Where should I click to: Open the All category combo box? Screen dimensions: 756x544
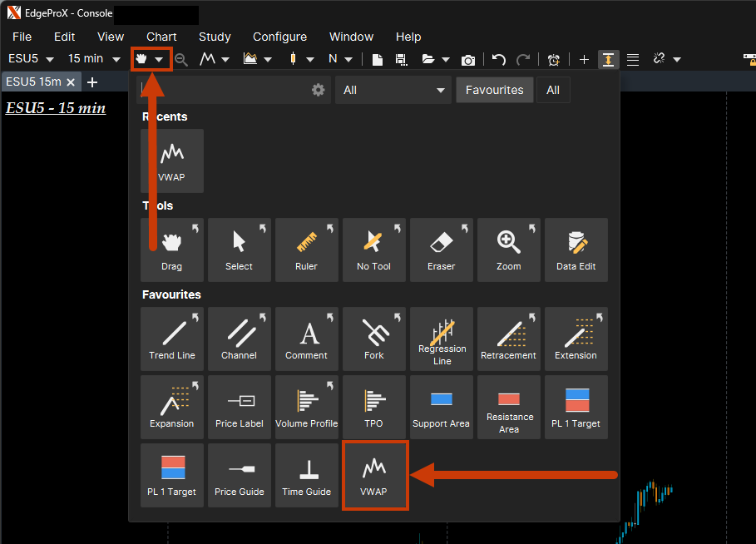(x=394, y=90)
